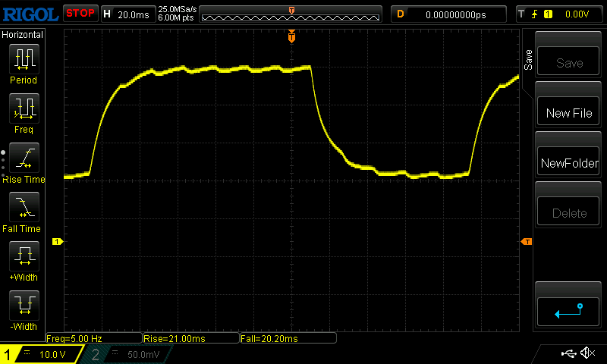607x364 pixels.
Task: Click the H 20.0ms timebase readout
Action: point(127,14)
